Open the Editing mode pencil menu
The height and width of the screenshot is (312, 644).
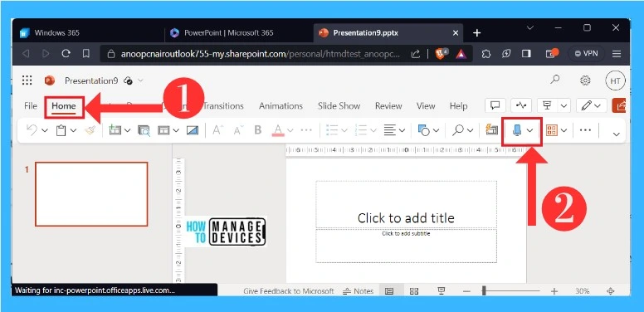tap(591, 105)
